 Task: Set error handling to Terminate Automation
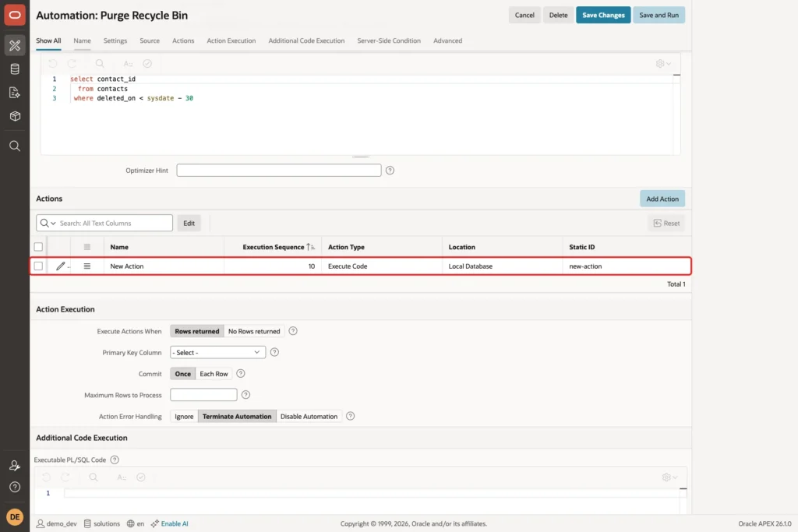[237, 417]
